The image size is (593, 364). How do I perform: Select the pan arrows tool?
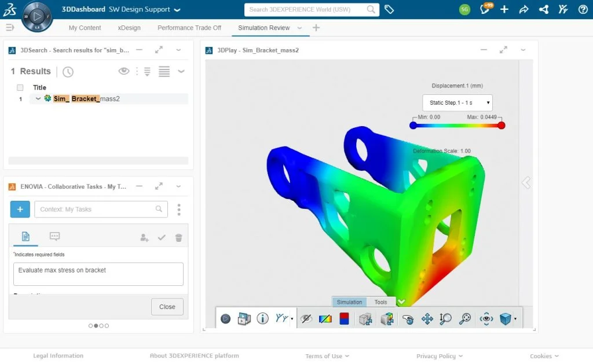pyautogui.click(x=427, y=319)
